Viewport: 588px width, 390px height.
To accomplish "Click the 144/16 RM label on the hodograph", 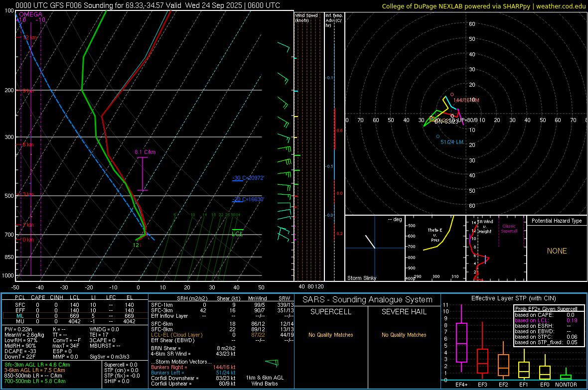I will 466,100.
